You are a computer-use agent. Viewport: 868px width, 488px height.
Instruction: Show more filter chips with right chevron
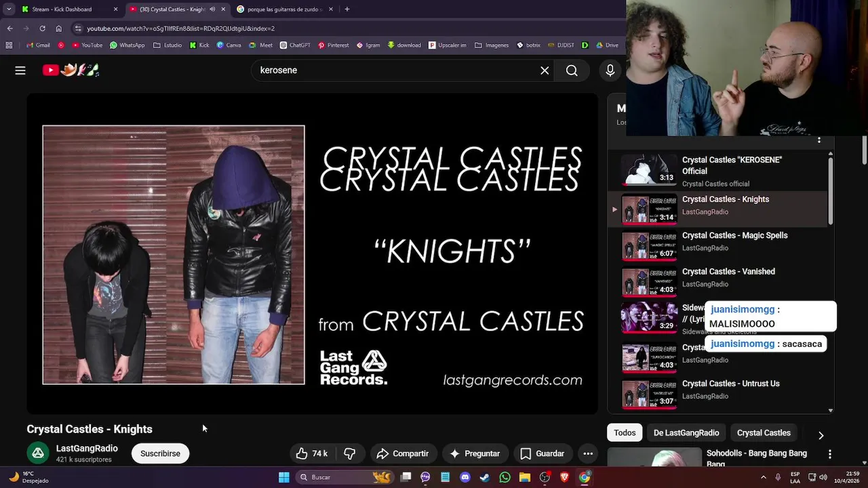pyautogui.click(x=821, y=435)
